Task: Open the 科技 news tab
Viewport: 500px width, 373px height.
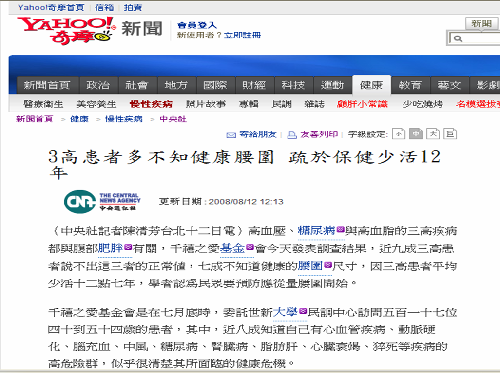Action: (293, 85)
